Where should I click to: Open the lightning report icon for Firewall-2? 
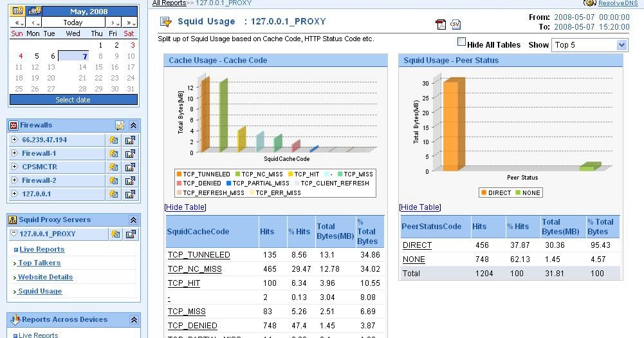point(114,181)
